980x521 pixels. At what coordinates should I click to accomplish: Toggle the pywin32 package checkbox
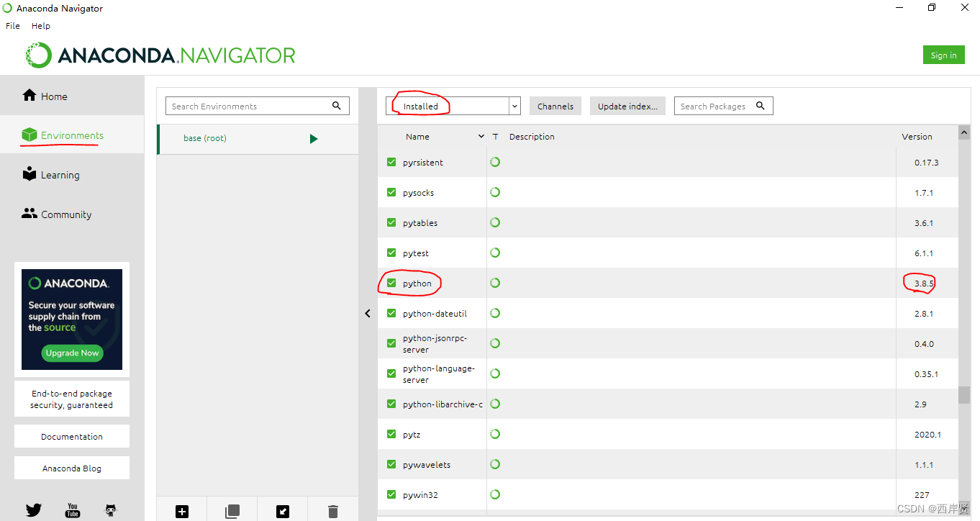391,494
